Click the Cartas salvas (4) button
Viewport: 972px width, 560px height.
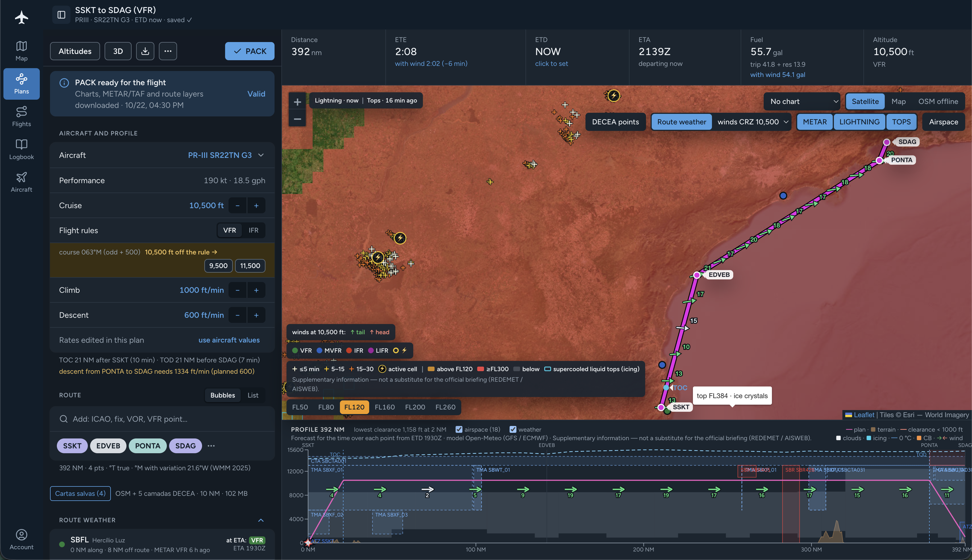[80, 494]
